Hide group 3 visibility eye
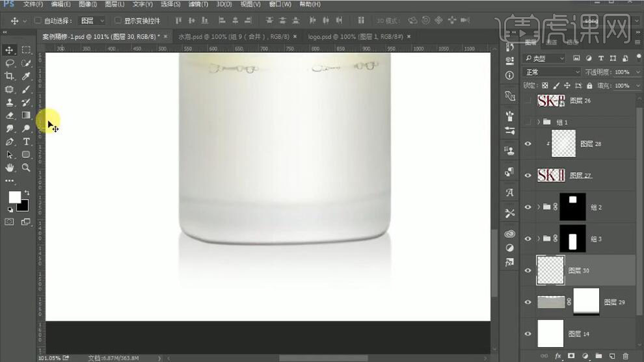 point(528,239)
